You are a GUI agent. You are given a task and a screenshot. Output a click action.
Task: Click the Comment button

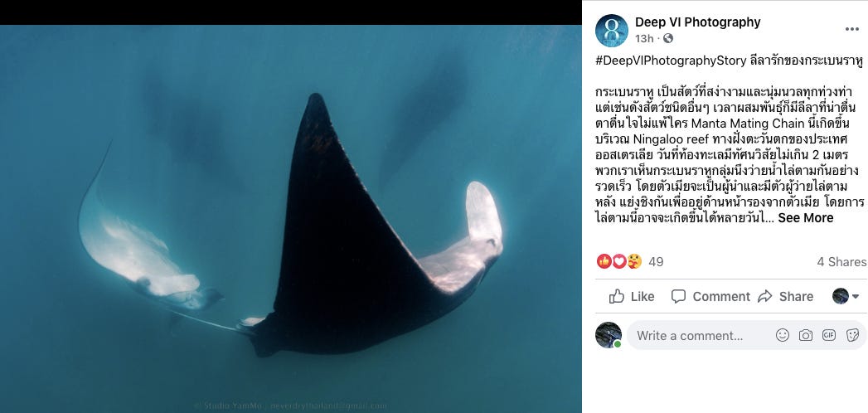710,297
